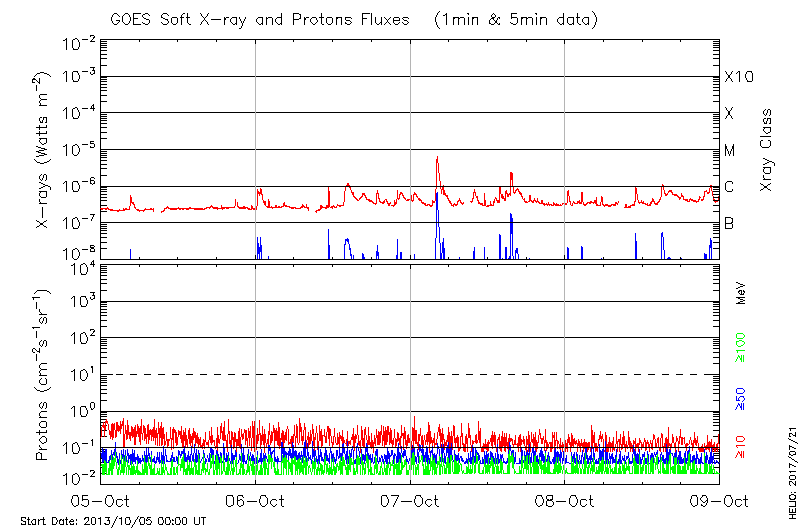Select the 07-Oct date label on the time axis
The height and width of the screenshot is (530, 800).
pos(410,501)
